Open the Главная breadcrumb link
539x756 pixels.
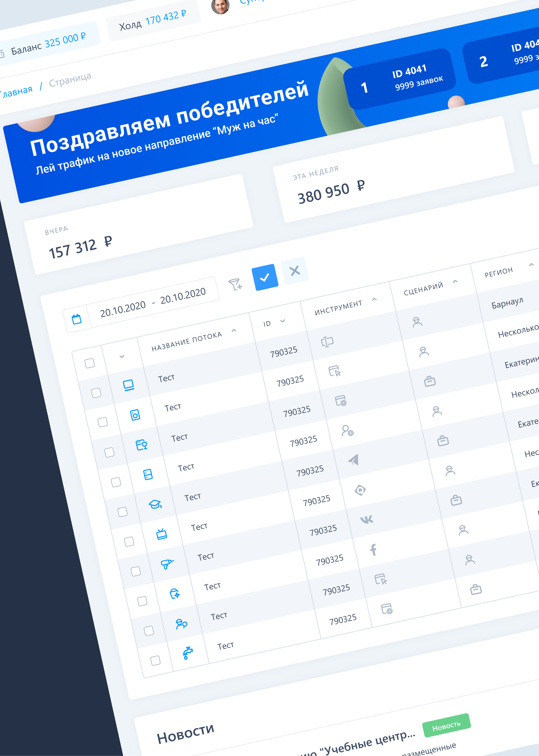point(16,92)
